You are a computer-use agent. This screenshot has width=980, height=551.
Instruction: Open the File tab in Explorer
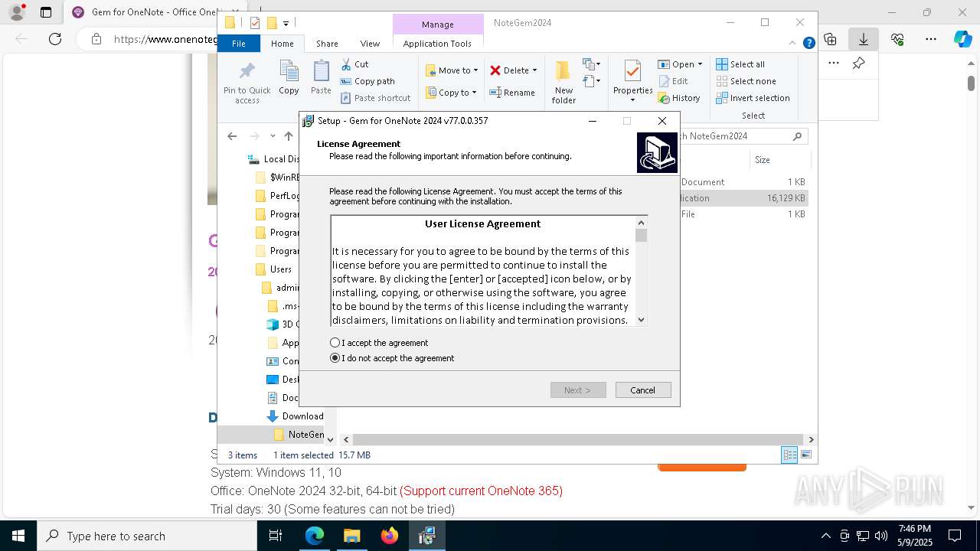click(x=239, y=44)
